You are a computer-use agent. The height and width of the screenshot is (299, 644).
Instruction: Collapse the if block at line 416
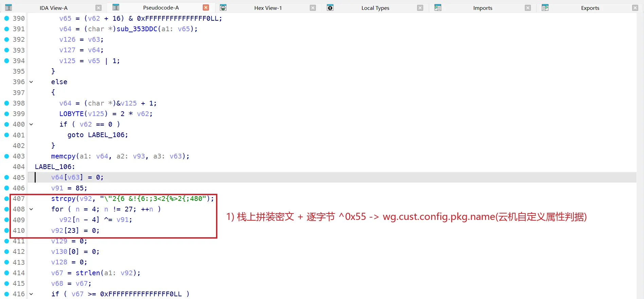tap(31, 294)
